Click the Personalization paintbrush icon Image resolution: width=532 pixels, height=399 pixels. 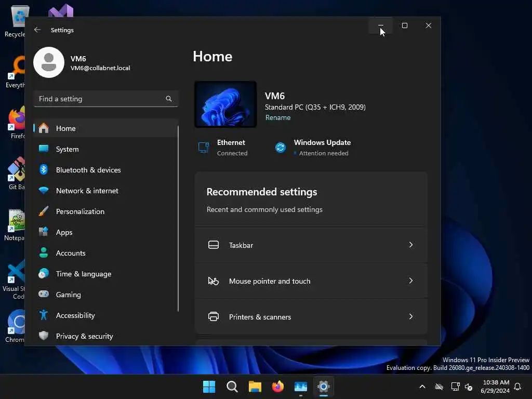tap(44, 211)
